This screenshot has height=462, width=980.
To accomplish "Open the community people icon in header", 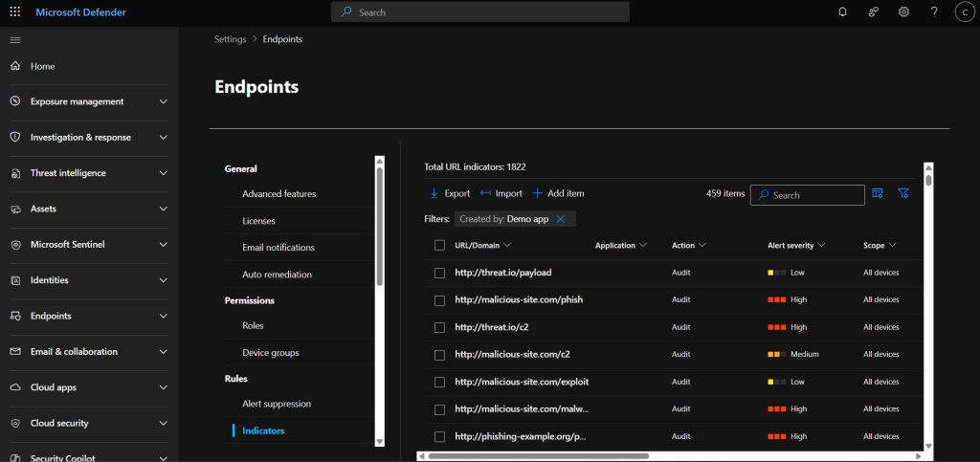I will (873, 11).
